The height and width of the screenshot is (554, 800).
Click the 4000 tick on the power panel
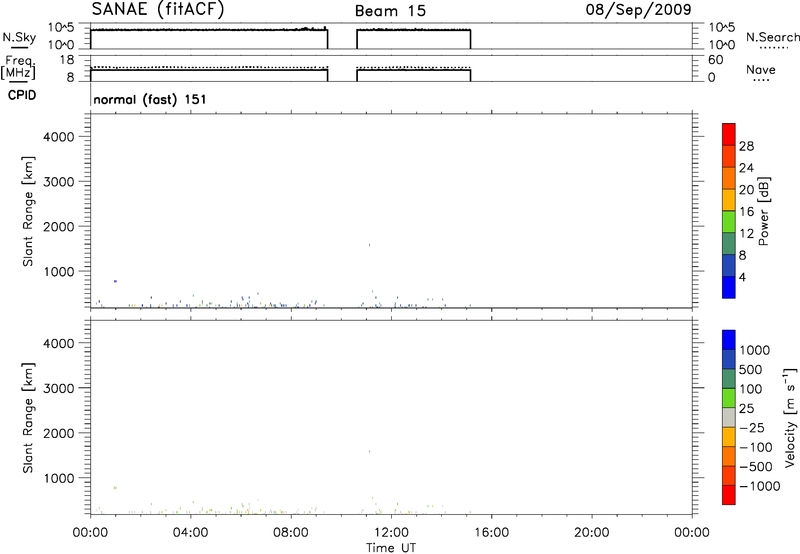point(59,137)
